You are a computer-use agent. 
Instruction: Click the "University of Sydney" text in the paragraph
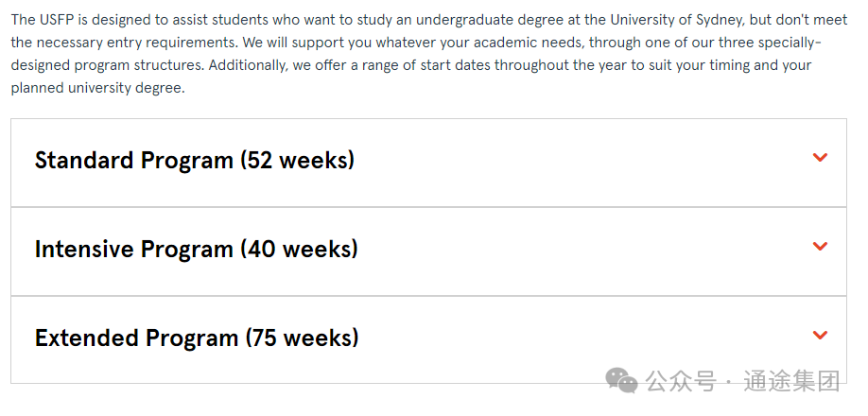pos(676,20)
